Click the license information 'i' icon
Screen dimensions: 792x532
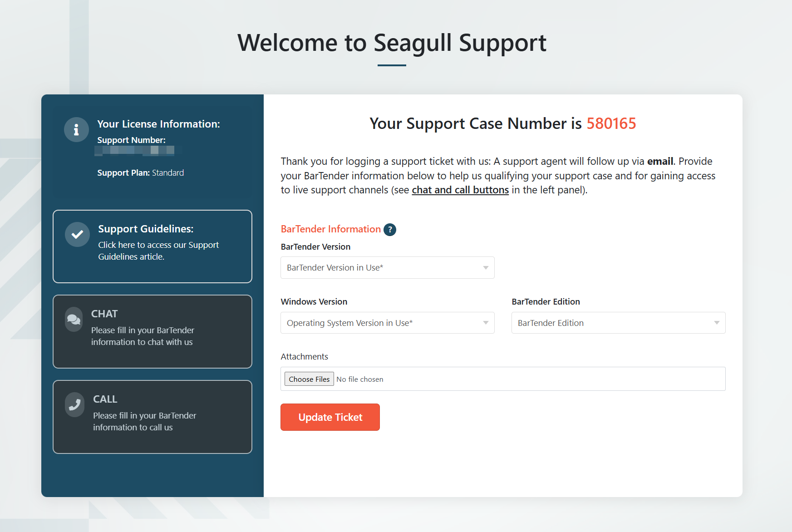(x=76, y=130)
